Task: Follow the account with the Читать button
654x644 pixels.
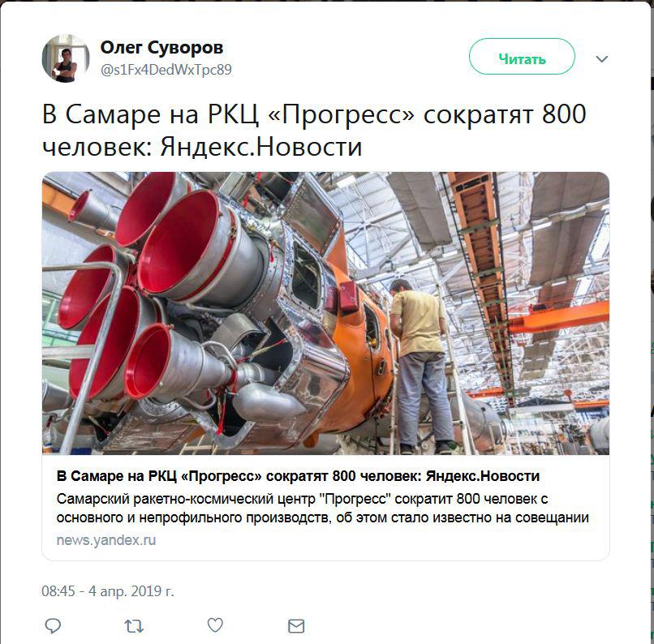Action: coord(522,57)
